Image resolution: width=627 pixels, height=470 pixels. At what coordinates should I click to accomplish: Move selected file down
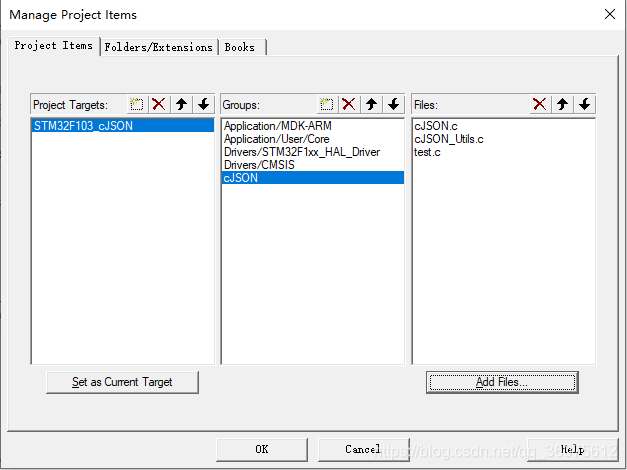click(585, 104)
